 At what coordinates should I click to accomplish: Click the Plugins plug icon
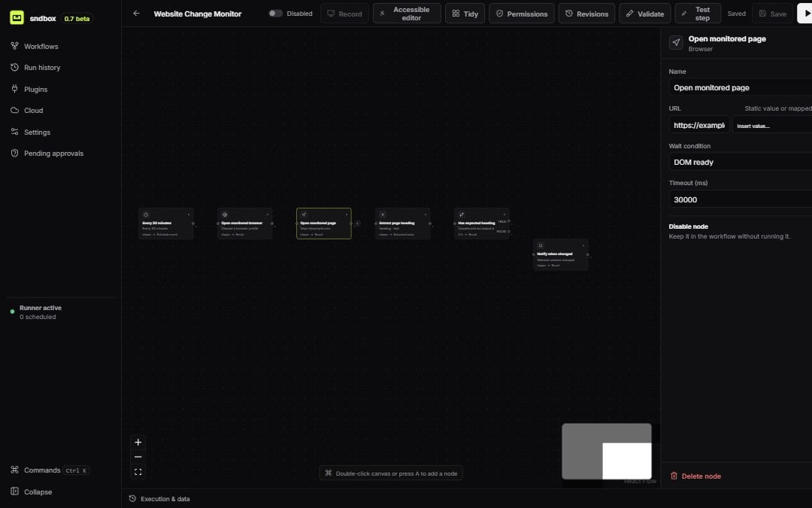[x=14, y=89]
